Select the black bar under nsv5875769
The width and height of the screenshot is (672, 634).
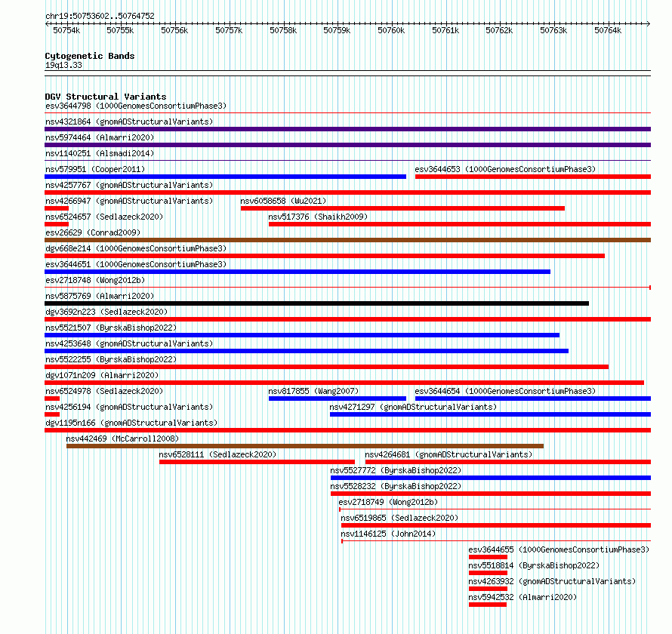(316, 303)
